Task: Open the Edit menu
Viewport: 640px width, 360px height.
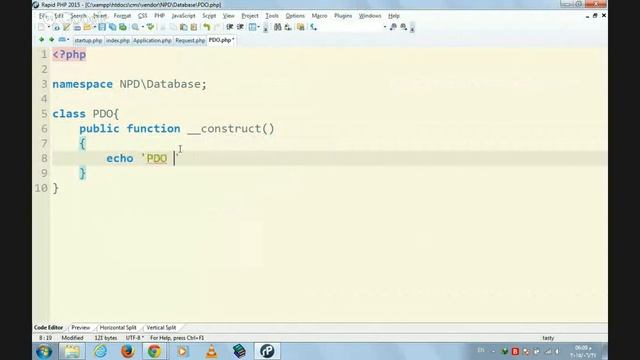Action: (x=59, y=16)
